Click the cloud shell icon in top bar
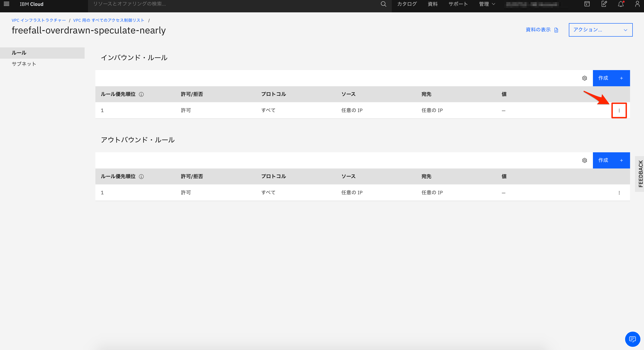The image size is (644, 350). 587,4
